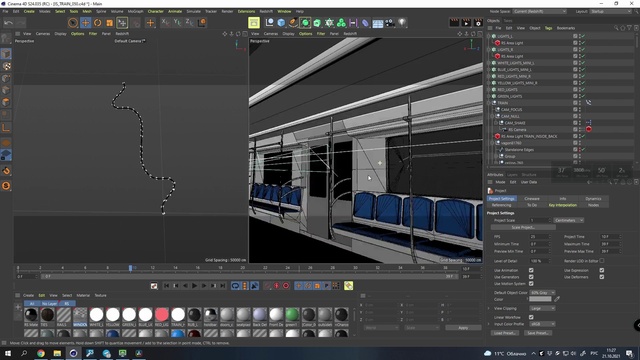640x360 pixels.
Task: Toggle Y axis lock
Action: (x=177, y=22)
